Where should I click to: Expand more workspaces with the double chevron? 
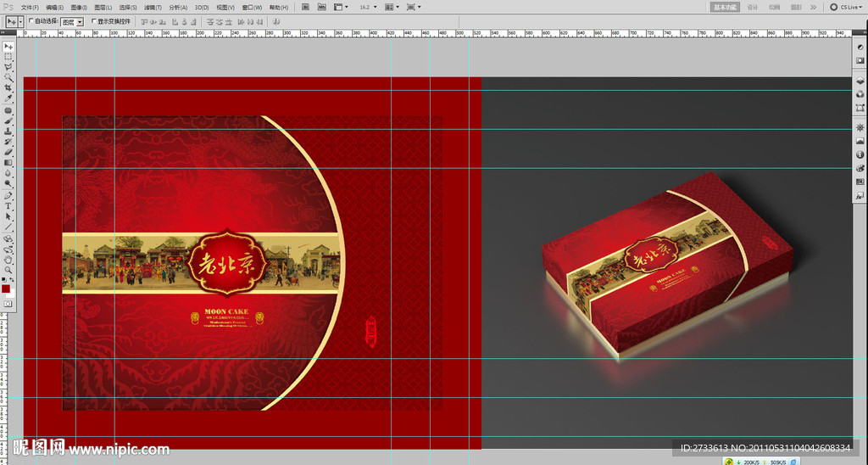coord(813,7)
